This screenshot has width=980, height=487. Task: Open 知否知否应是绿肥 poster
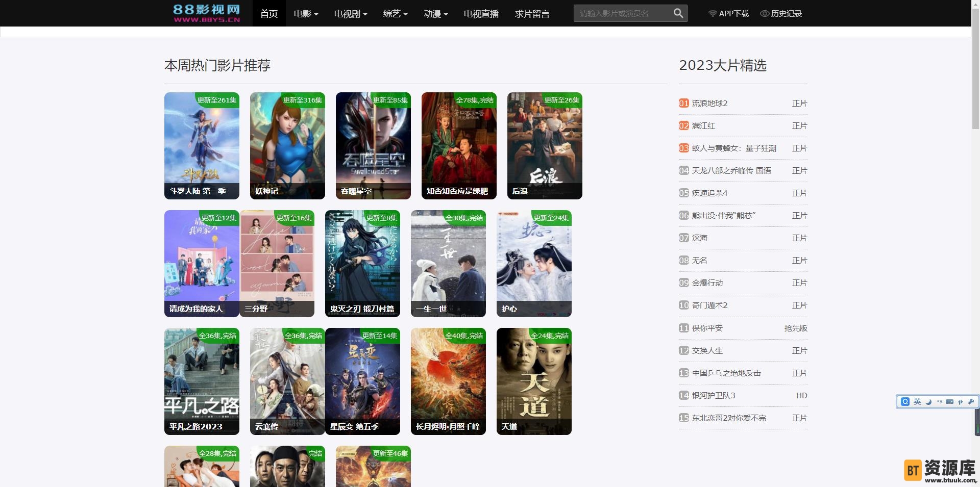tap(459, 146)
